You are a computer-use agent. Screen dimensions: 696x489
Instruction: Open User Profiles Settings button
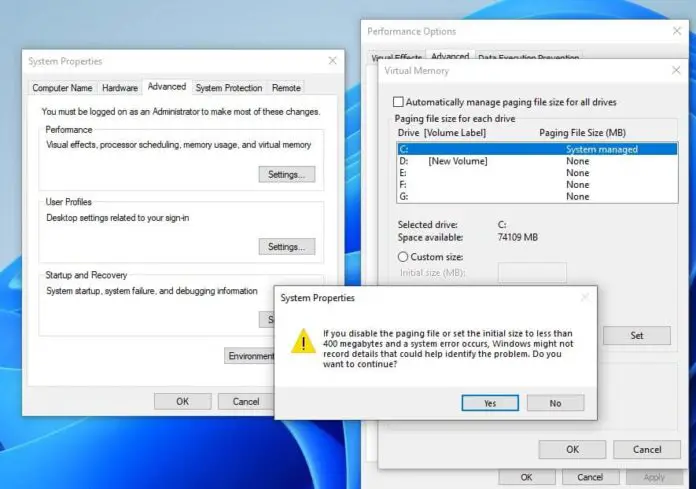coord(286,246)
